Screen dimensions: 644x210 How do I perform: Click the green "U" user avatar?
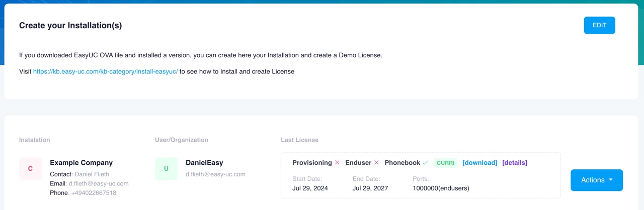[x=166, y=169]
